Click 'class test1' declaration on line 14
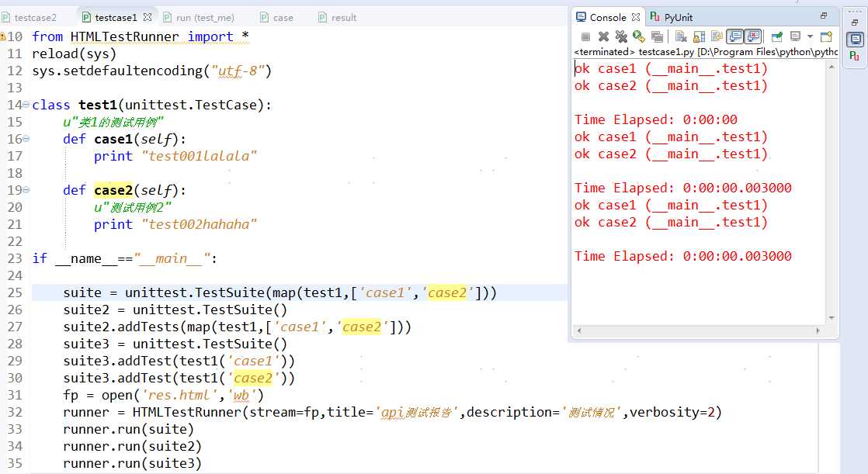The width and height of the screenshot is (868, 474). coord(151,105)
